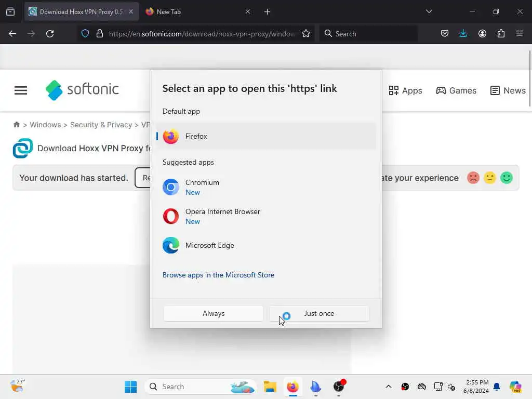The width and height of the screenshot is (532, 399).
Task: Switch to the New Tab tab
Action: (196, 11)
